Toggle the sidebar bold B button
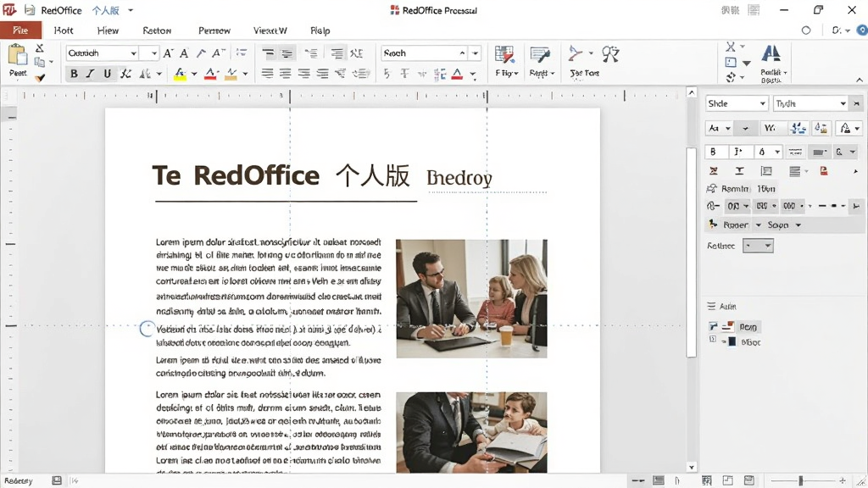This screenshot has width=868, height=488. point(713,152)
